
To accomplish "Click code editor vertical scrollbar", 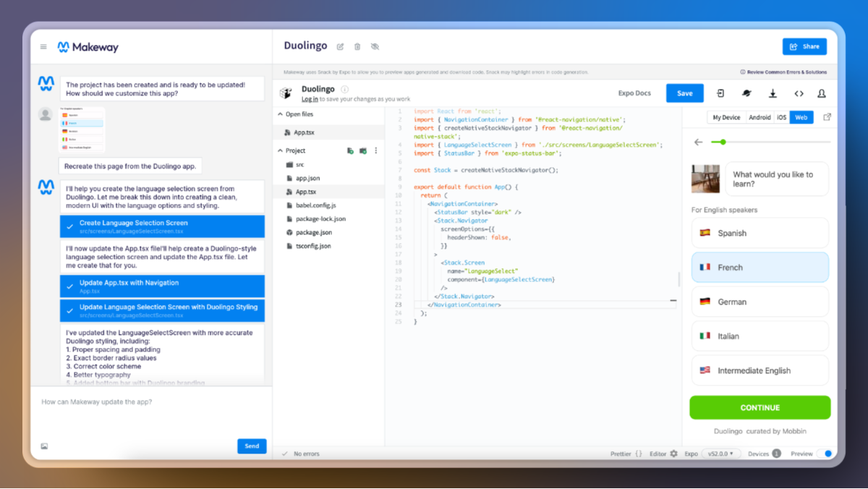I will pos(678,279).
